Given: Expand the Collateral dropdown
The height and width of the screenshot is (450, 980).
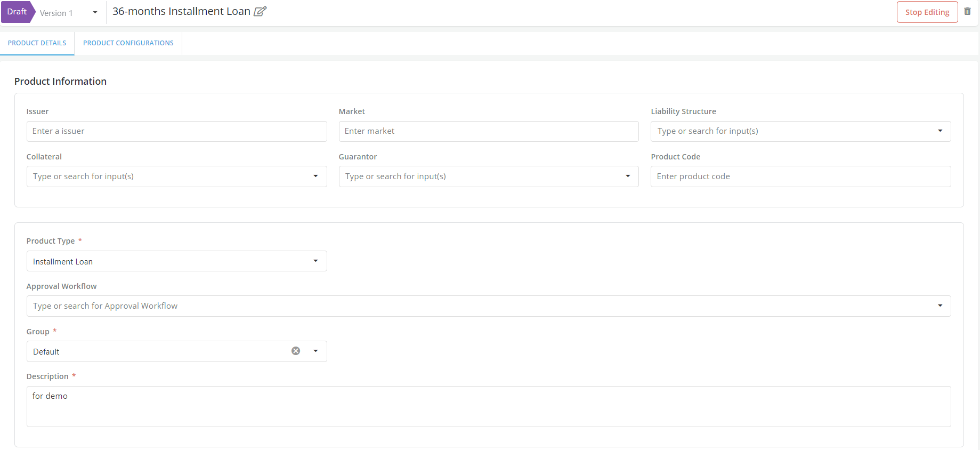Looking at the screenshot, I should [315, 176].
